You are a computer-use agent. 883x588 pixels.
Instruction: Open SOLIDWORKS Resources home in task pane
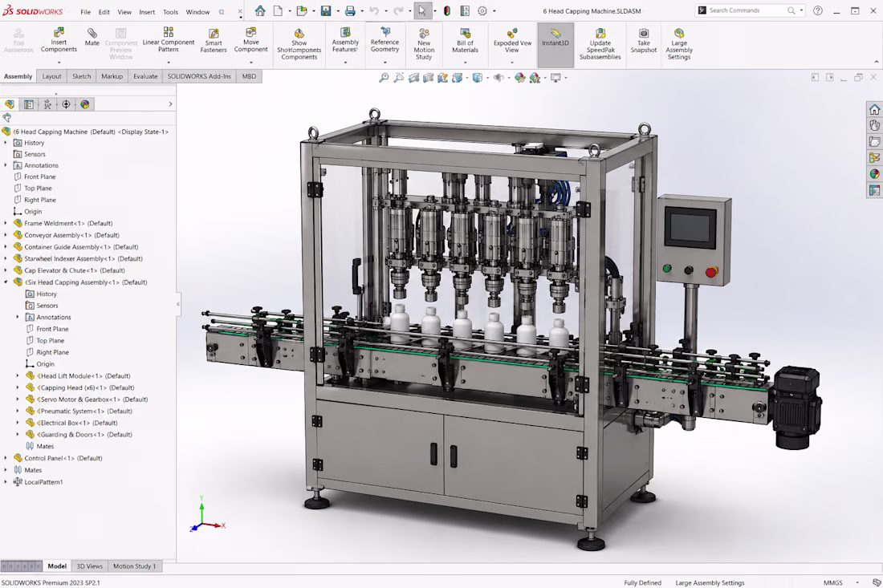point(874,109)
